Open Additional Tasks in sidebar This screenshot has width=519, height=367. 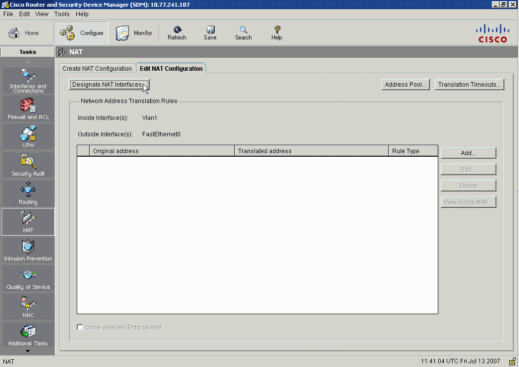point(28,335)
